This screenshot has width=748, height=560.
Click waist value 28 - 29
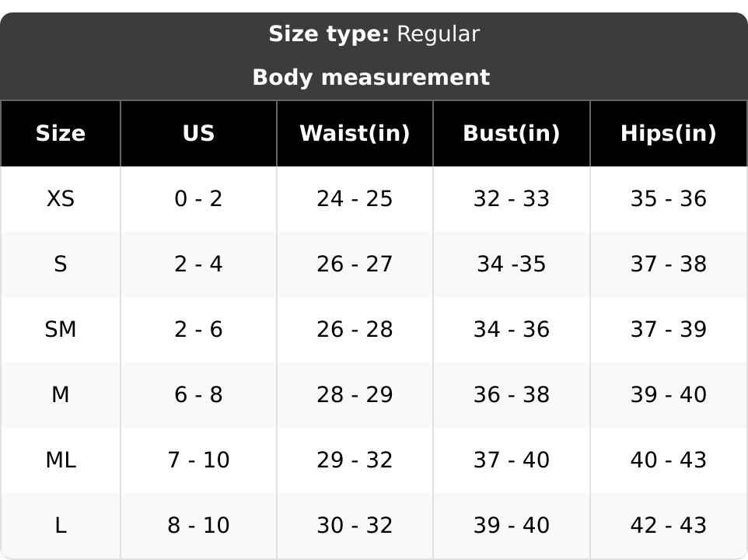[355, 395]
